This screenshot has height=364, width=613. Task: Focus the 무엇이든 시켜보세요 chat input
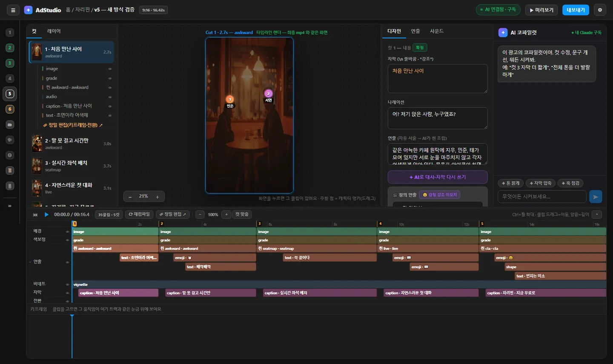(542, 197)
